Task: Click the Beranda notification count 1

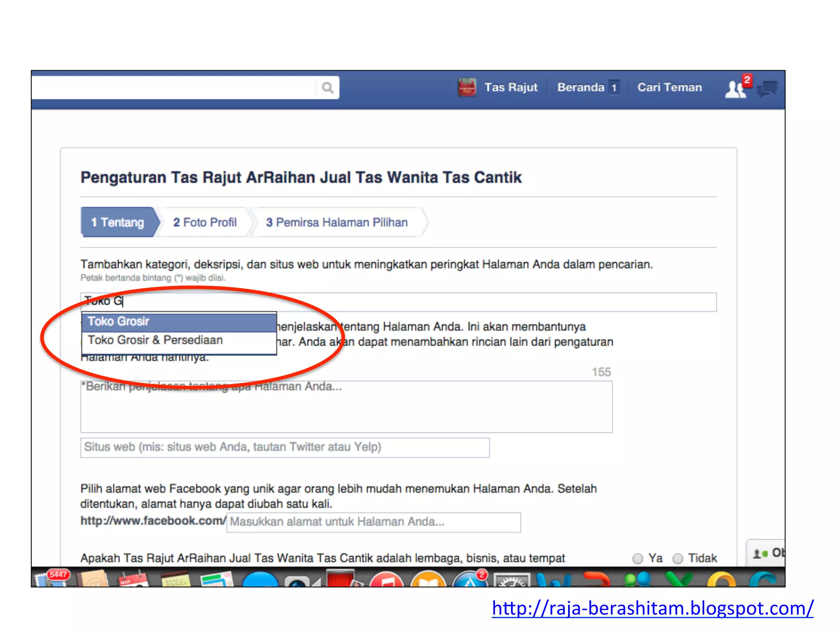Action: tap(614, 88)
